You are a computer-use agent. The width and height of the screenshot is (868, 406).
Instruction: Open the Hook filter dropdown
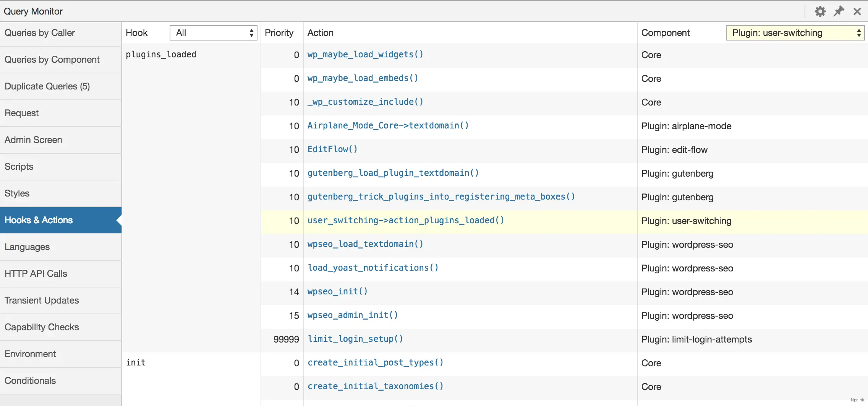213,33
